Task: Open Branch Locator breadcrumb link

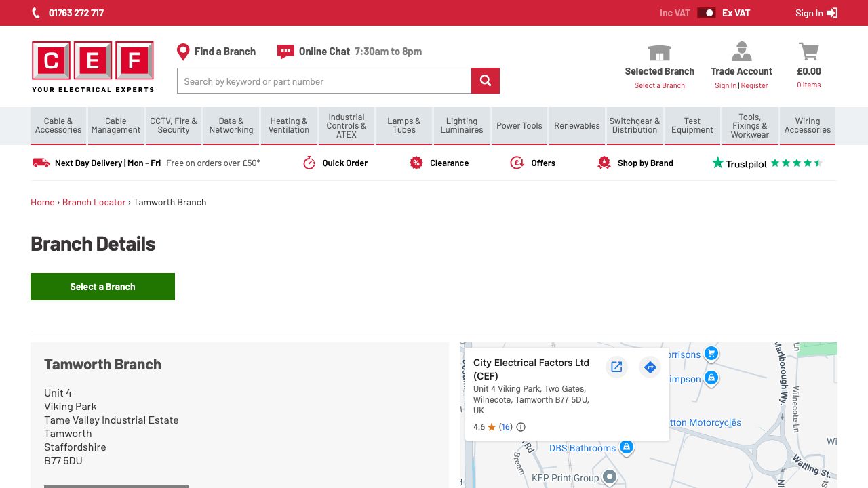Action: coord(94,202)
